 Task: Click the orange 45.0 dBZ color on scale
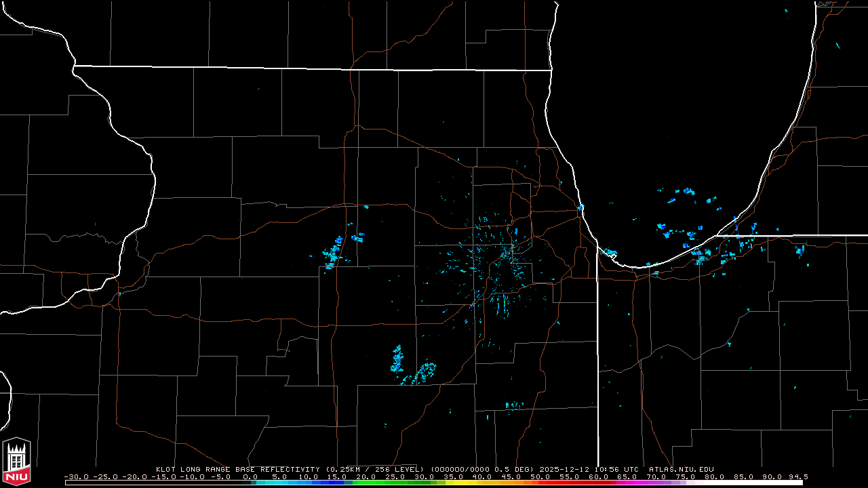(511, 483)
